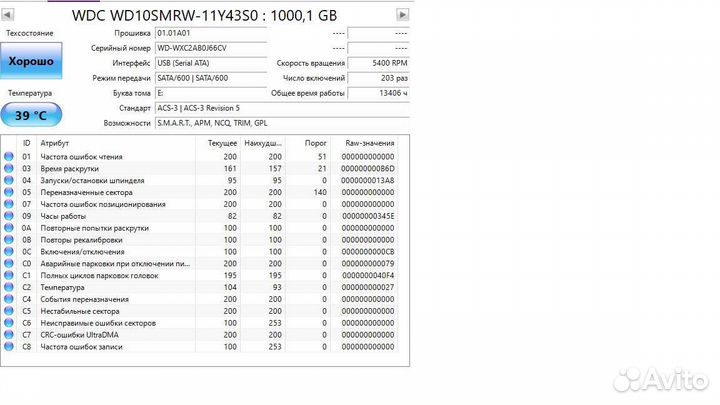
Task: Click status icon of attribute C4
Action: pyautogui.click(x=9, y=299)
